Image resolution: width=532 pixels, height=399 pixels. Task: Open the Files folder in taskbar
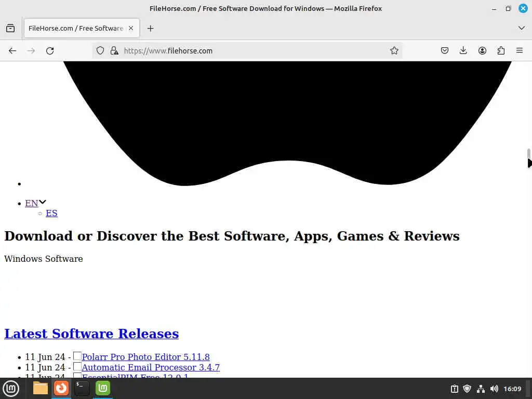pos(41,388)
